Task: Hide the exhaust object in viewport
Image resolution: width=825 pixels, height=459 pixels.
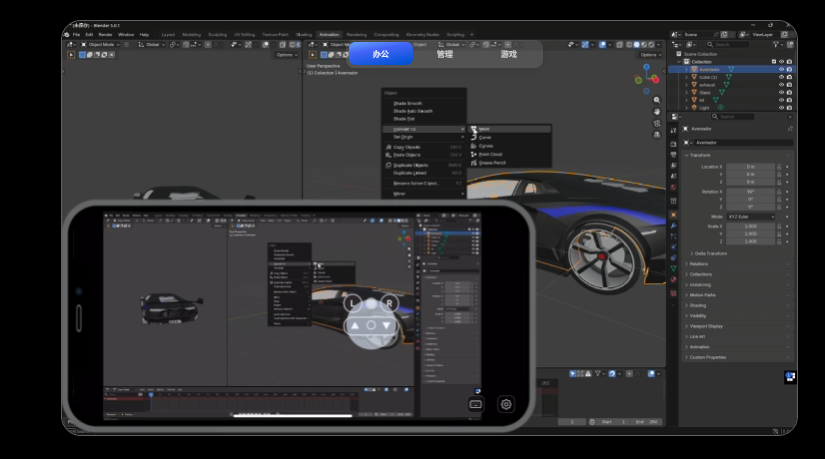Action: 781,85
